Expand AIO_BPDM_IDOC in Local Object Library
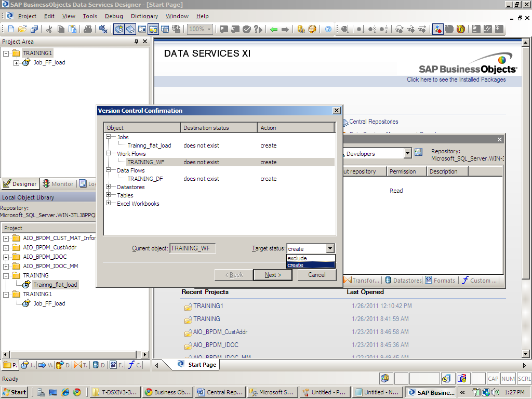The width and height of the screenshot is (532, 399). (x=6, y=257)
